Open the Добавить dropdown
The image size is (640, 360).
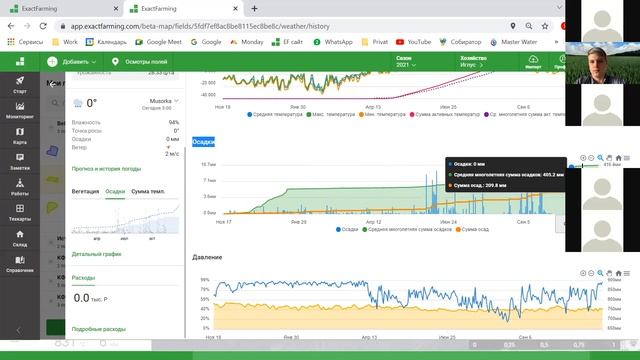[x=71, y=62]
